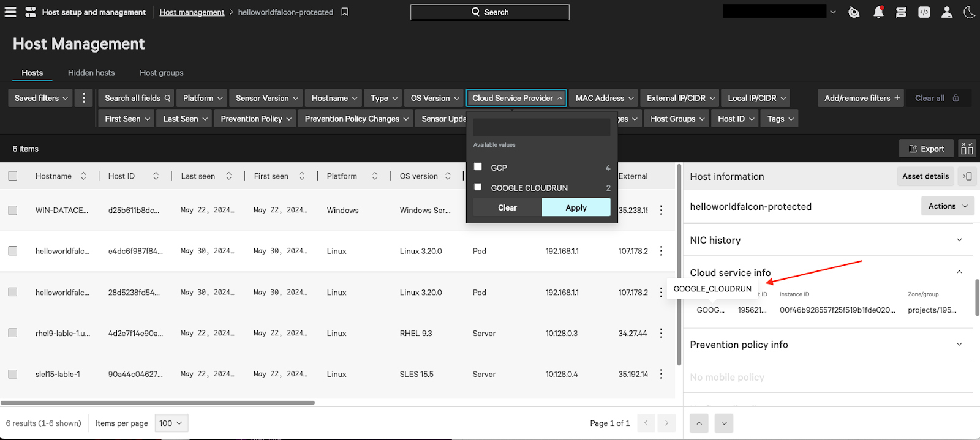
Task: Open the Platform filter dropdown
Action: coord(202,98)
